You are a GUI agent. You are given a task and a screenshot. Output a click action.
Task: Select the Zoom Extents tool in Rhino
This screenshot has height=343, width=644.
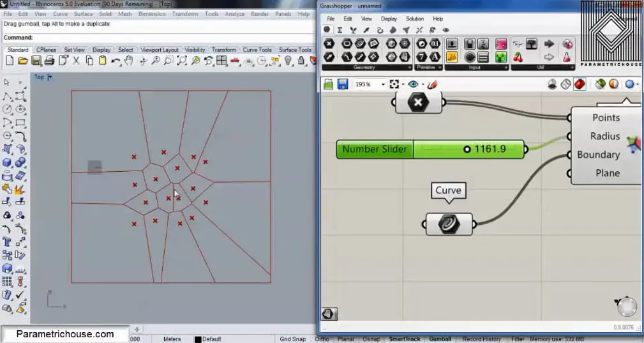click(x=182, y=61)
